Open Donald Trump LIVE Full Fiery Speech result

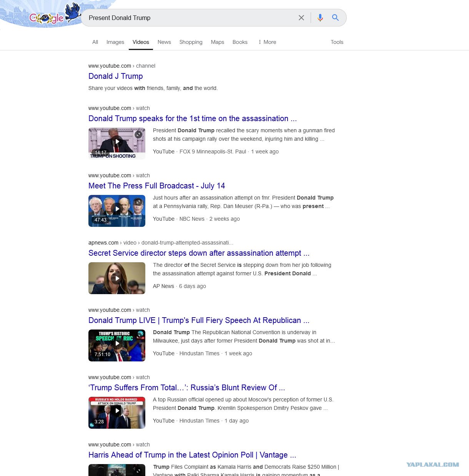click(199, 320)
